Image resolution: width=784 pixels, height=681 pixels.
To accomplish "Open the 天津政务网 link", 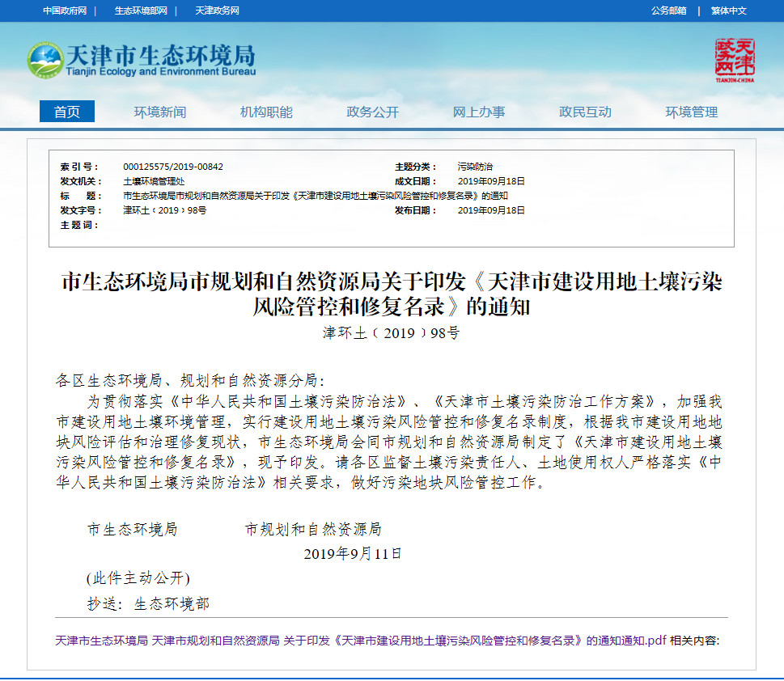I will point(217,11).
